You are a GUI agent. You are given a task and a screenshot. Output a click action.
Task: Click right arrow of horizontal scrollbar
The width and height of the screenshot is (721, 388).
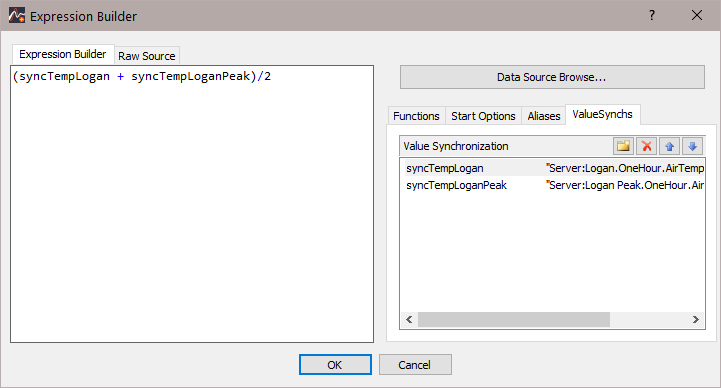tap(696, 319)
